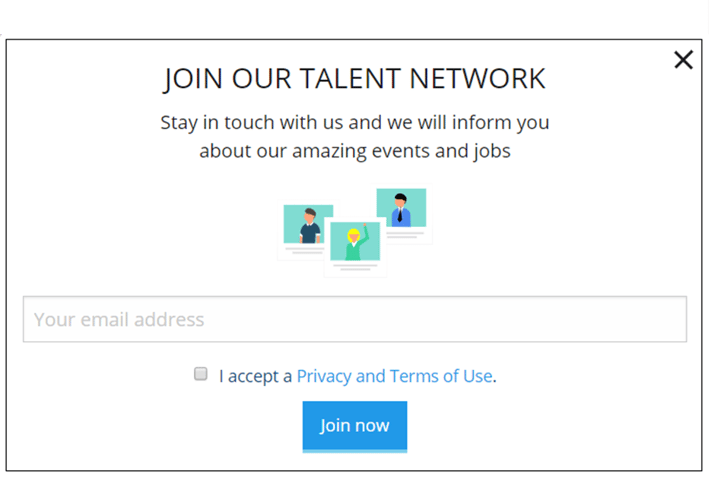This screenshot has height=477, width=727.
Task: Click the man with tie profile card
Action: point(403,214)
